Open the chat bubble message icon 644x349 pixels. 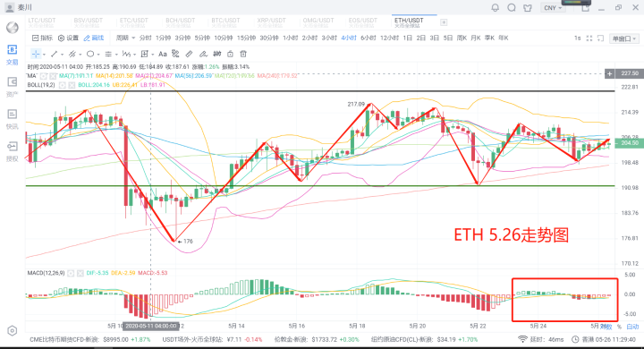(x=512, y=8)
